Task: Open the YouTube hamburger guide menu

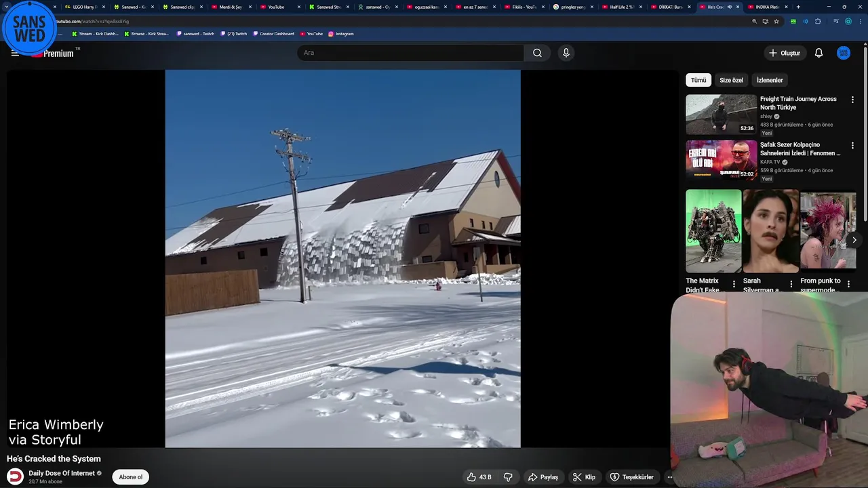Action: (15, 53)
